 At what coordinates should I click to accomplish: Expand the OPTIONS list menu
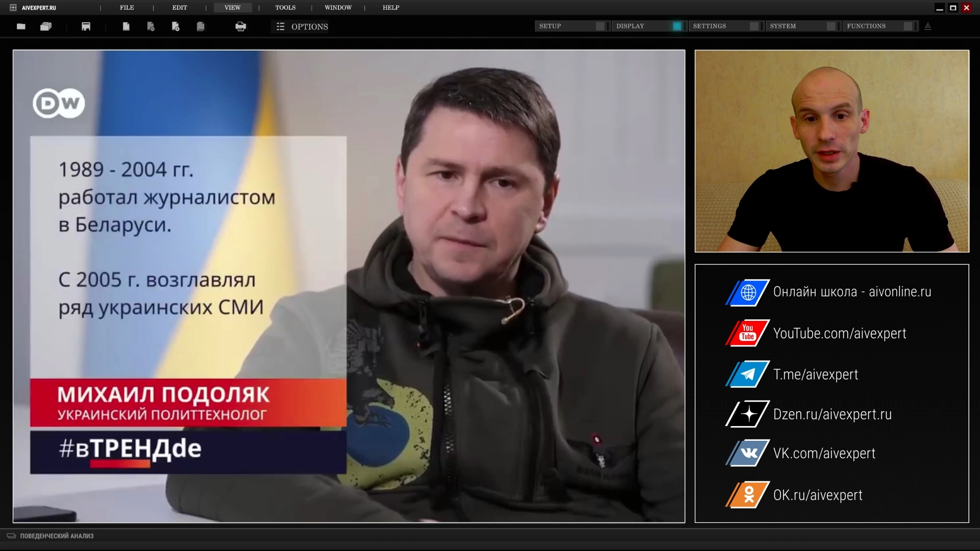coord(302,27)
